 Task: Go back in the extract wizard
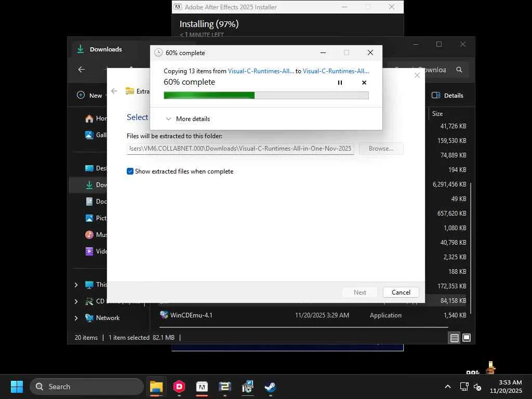[114, 91]
